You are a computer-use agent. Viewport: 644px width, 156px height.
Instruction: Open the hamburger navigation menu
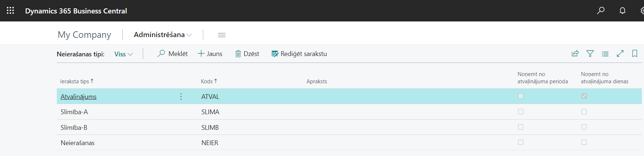point(221,35)
